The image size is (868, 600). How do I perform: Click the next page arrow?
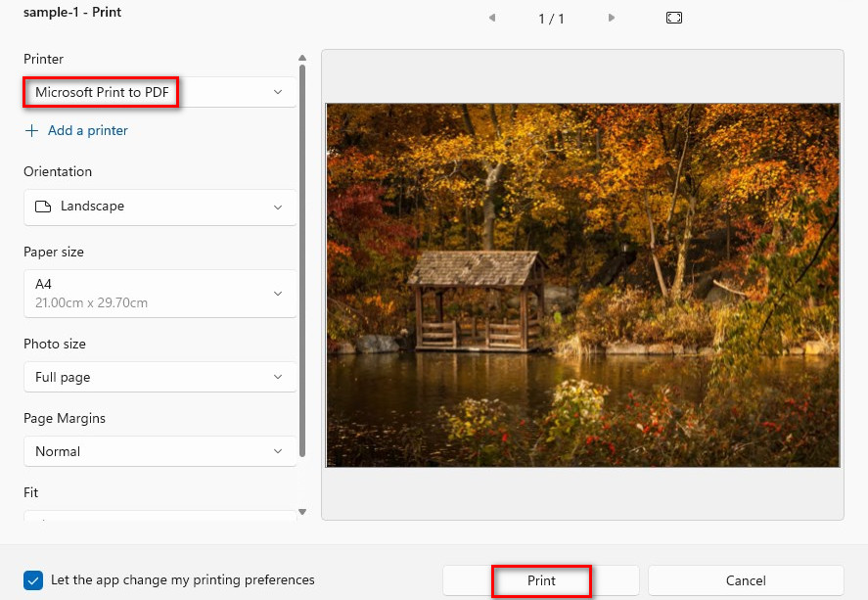[612, 17]
